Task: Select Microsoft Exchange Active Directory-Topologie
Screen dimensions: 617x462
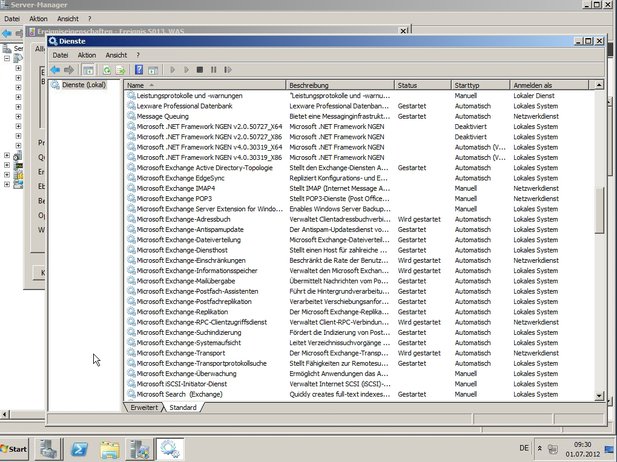Action: click(205, 168)
